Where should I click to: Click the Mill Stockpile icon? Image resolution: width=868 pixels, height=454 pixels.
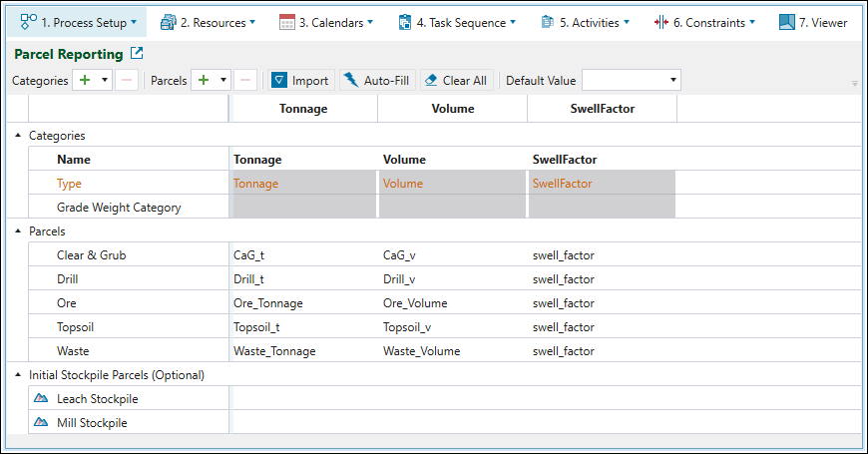pyautogui.click(x=41, y=423)
